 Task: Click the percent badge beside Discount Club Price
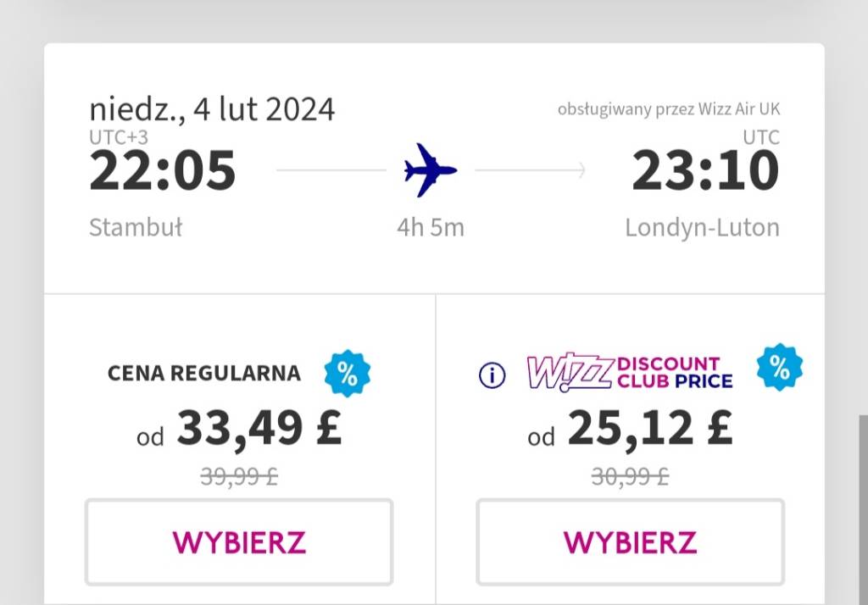coord(780,367)
